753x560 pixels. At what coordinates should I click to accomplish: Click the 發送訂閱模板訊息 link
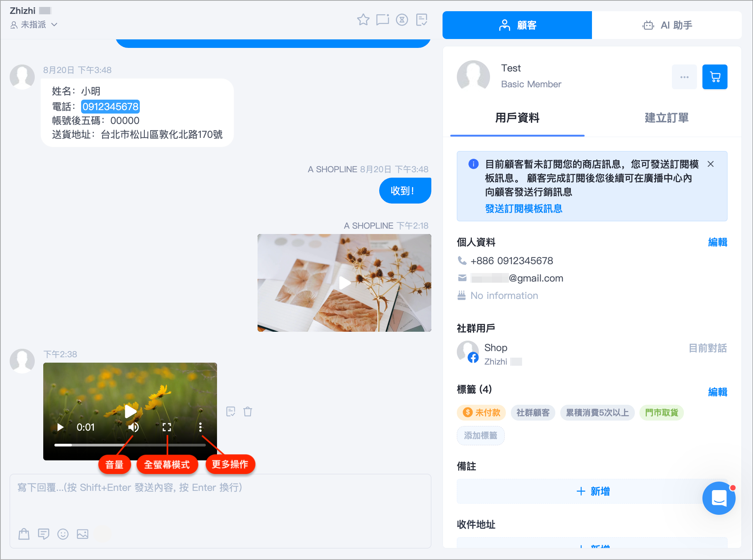(x=524, y=209)
